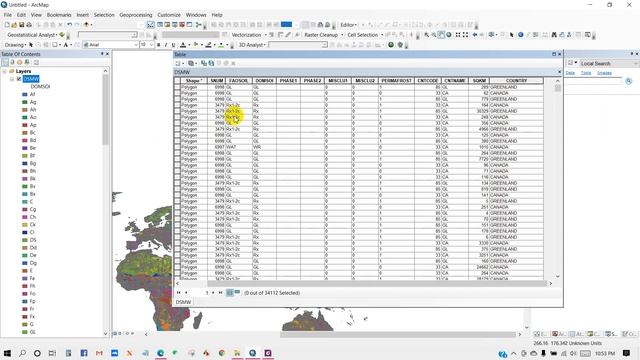The image size is (640, 360).
Task: Open the Raster Cleanup dropdown
Action: [324, 35]
